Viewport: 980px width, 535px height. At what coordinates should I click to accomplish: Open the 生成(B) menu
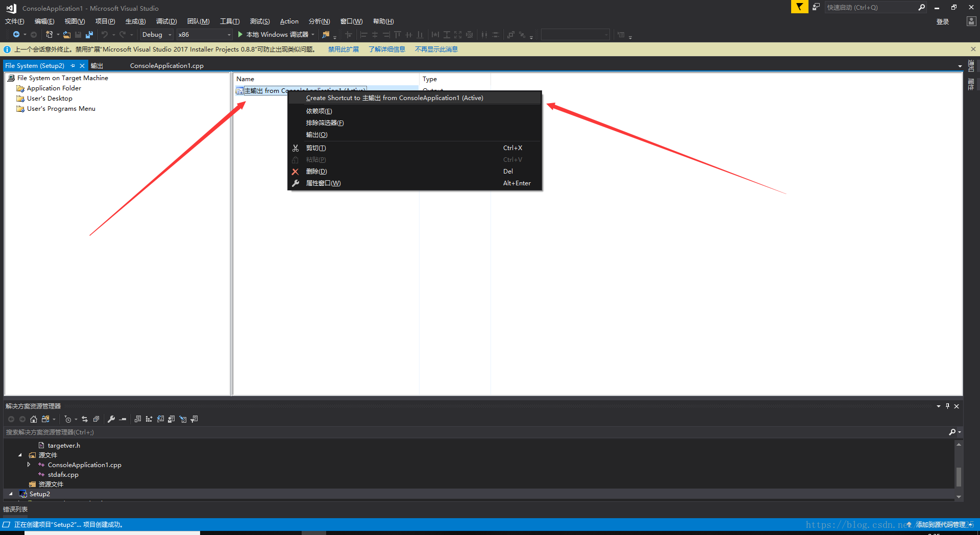tap(135, 21)
